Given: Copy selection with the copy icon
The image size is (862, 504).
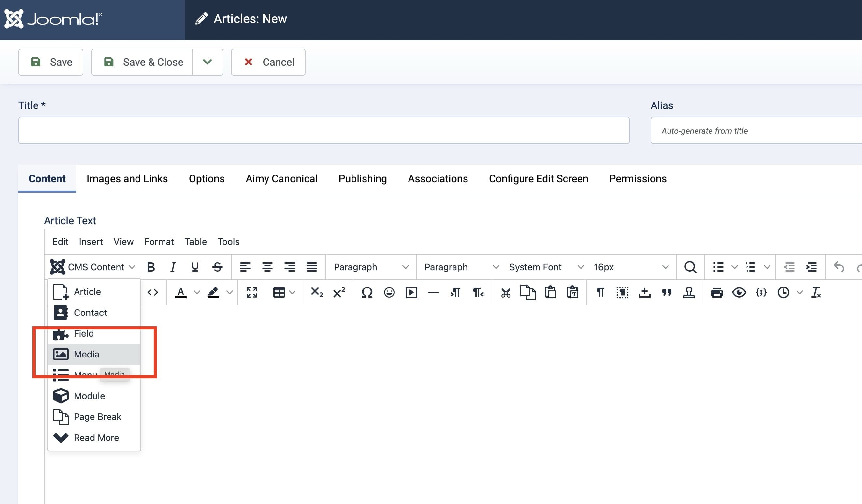Looking at the screenshot, I should point(528,292).
